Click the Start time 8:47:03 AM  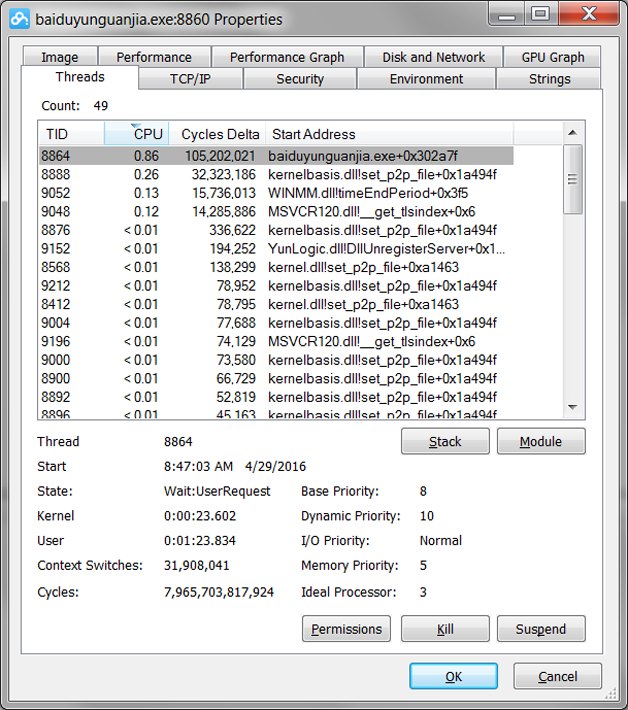pos(198,466)
